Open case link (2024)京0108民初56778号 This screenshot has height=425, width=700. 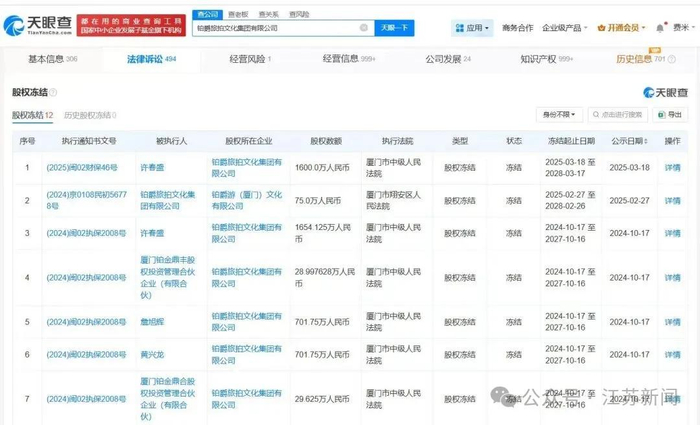pyautogui.click(x=87, y=200)
